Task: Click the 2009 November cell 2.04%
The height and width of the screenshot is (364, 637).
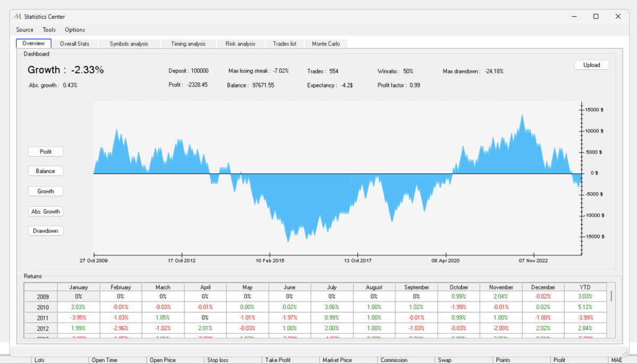Action: (x=501, y=297)
